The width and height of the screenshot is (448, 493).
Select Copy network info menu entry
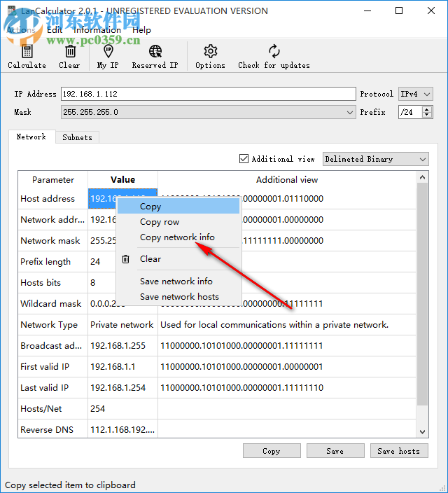click(178, 237)
